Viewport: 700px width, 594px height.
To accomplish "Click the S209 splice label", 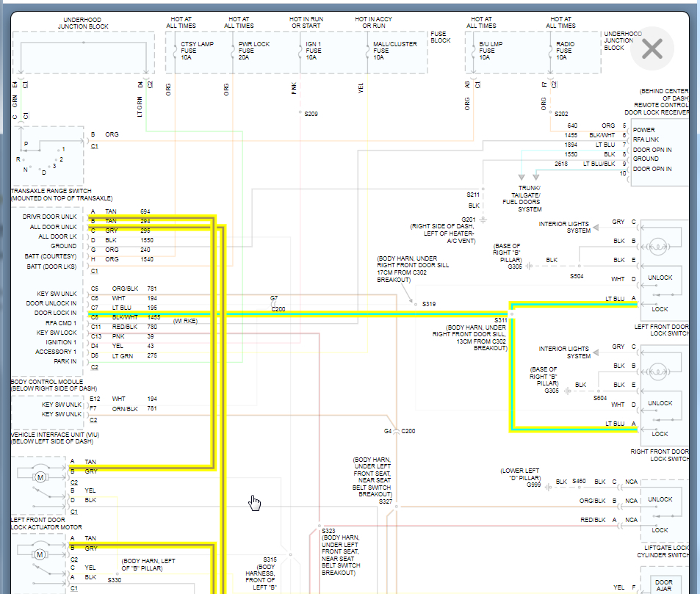I will pos(311,114).
